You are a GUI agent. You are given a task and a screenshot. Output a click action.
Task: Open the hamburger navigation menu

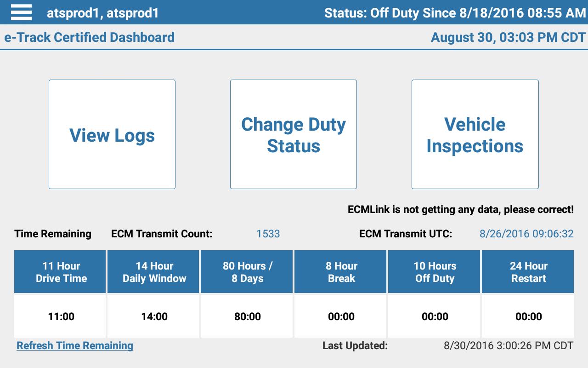[22, 12]
